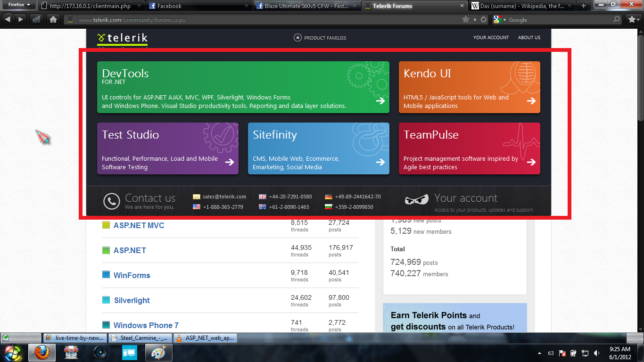Close the Facebook tab with its X

(247, 6)
